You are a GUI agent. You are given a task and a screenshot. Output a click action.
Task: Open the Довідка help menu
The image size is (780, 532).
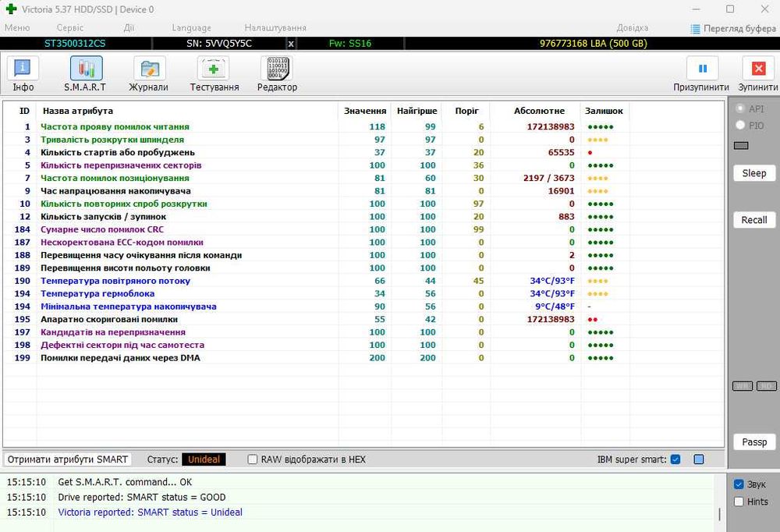click(x=633, y=28)
